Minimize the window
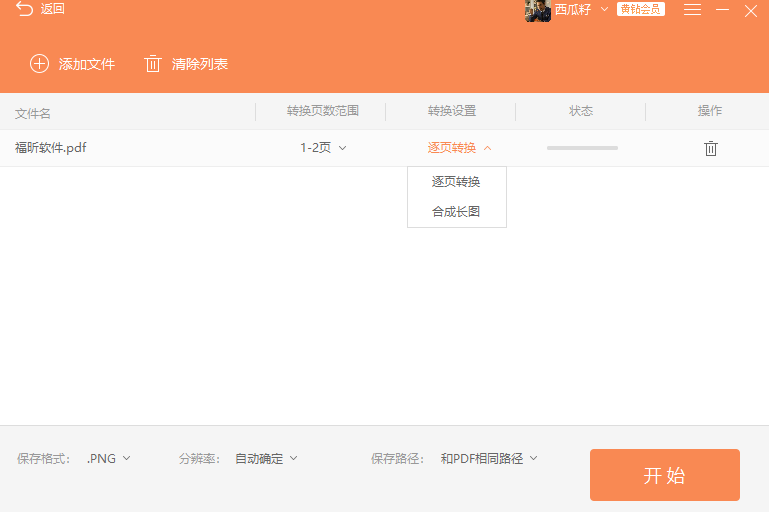The height and width of the screenshot is (512, 769). [x=722, y=10]
